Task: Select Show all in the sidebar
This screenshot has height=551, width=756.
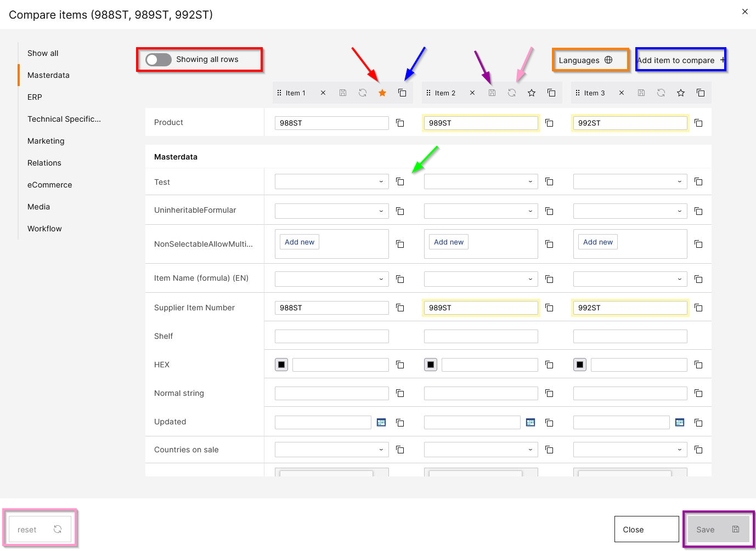Action: pos(43,53)
